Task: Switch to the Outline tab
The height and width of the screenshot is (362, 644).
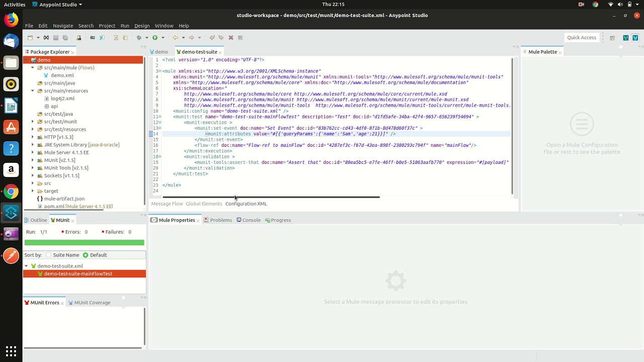Action: 35,220
